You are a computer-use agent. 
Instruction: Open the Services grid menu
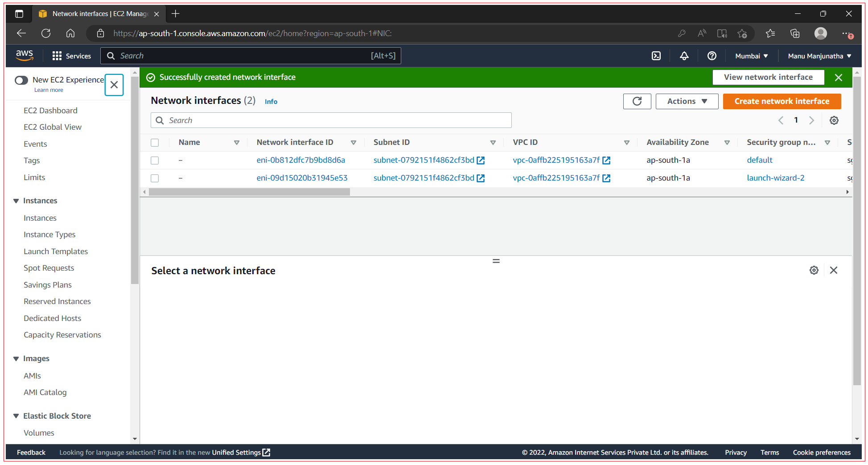point(71,56)
